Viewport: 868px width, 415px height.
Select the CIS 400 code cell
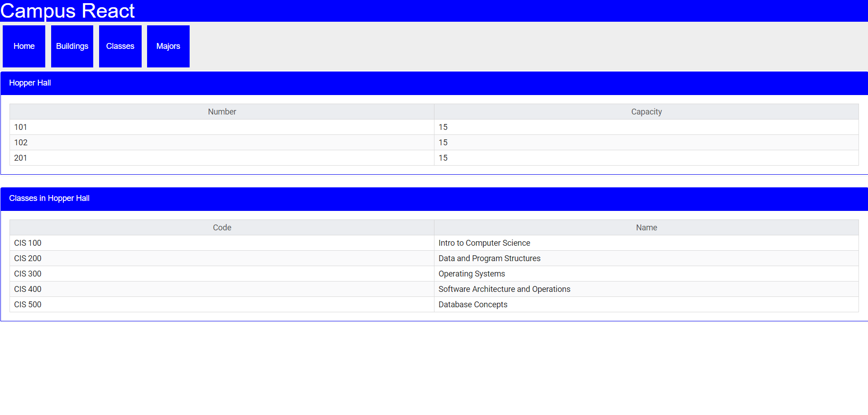(222, 289)
